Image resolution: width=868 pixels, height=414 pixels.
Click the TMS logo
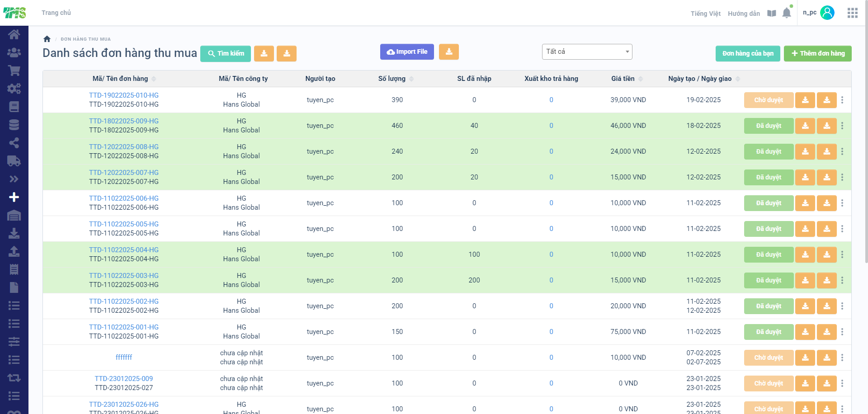pyautogui.click(x=14, y=13)
